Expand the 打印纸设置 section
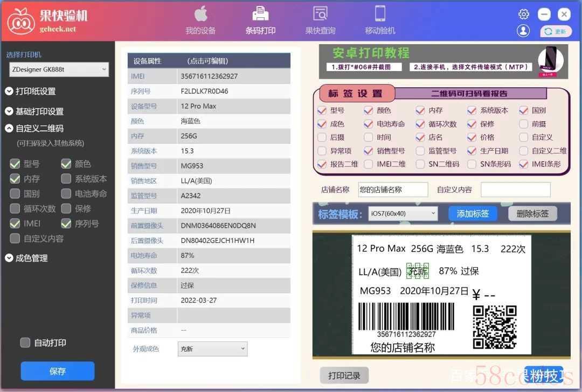Screen dimensions: 582x392 click(30, 91)
